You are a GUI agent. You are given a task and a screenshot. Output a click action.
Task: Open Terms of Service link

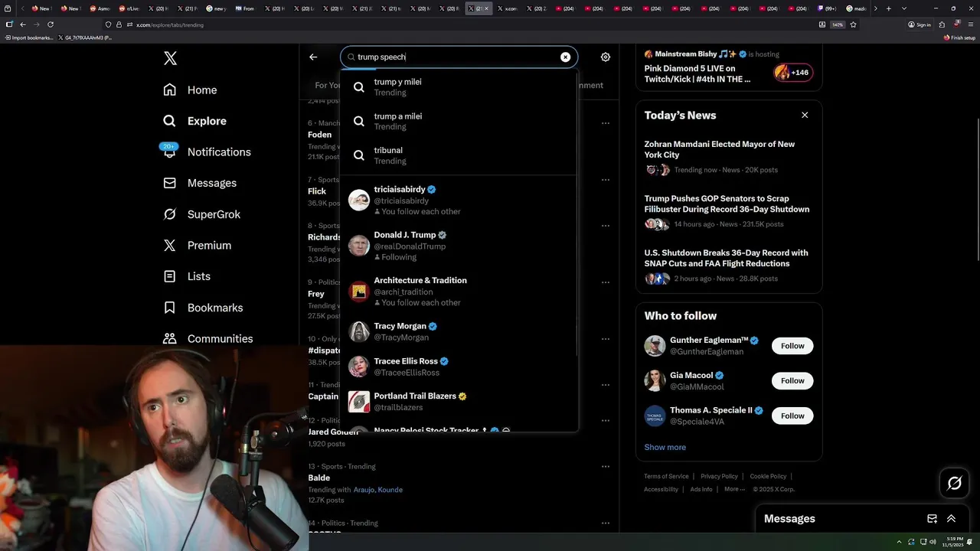point(666,476)
